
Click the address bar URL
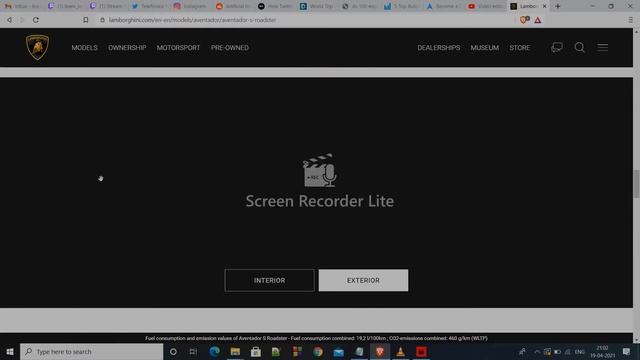click(192, 20)
